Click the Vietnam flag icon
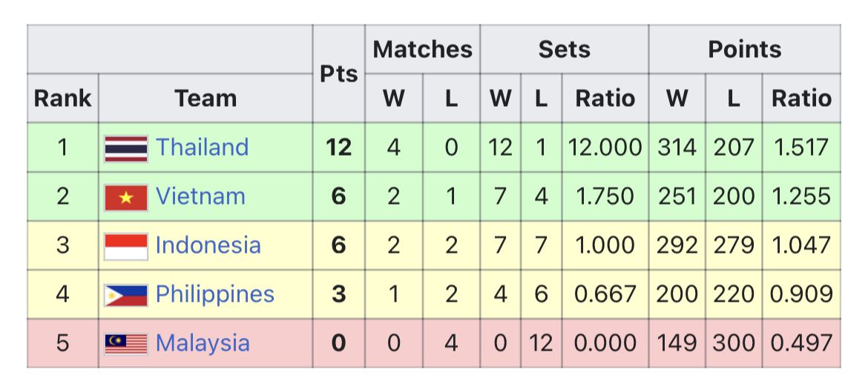 tap(125, 197)
